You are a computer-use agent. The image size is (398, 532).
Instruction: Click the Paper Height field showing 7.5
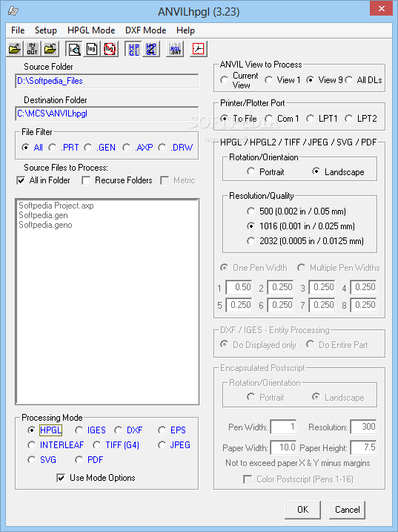pos(363,447)
